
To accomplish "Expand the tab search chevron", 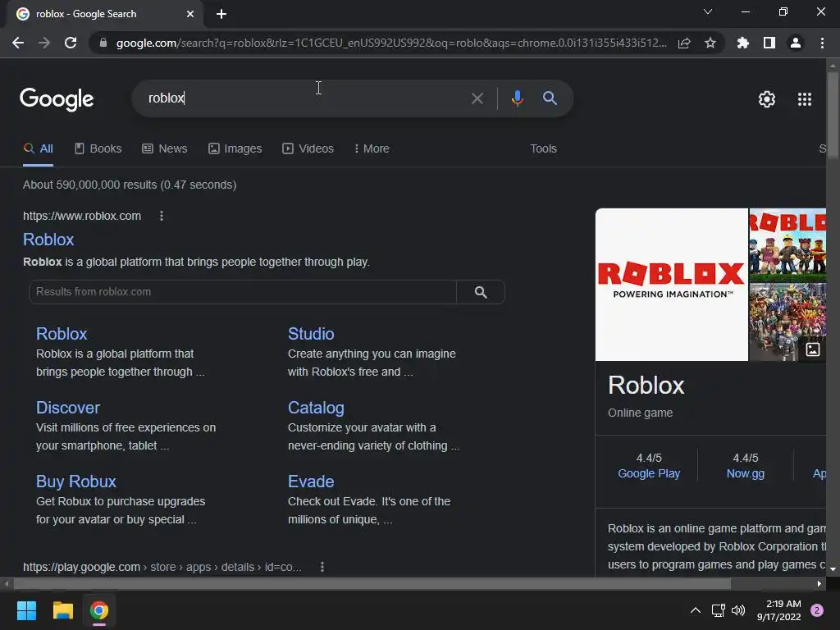I will (708, 11).
